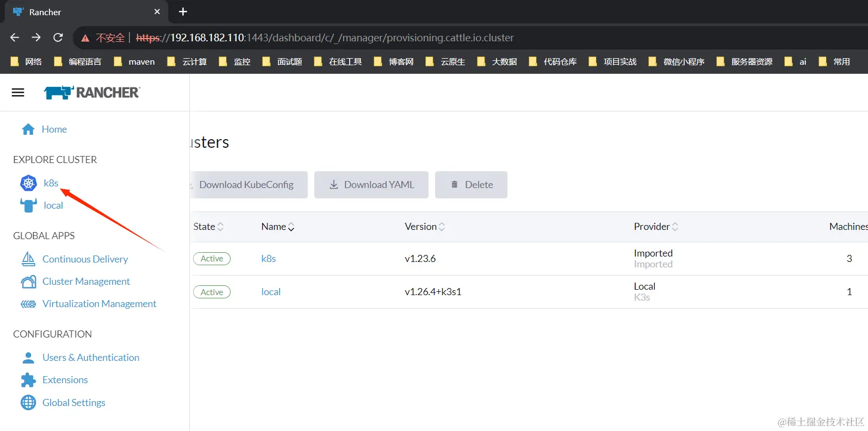Screen dimensions: 868x431
Task: Click Active badge in k8s row
Action: pos(212,259)
